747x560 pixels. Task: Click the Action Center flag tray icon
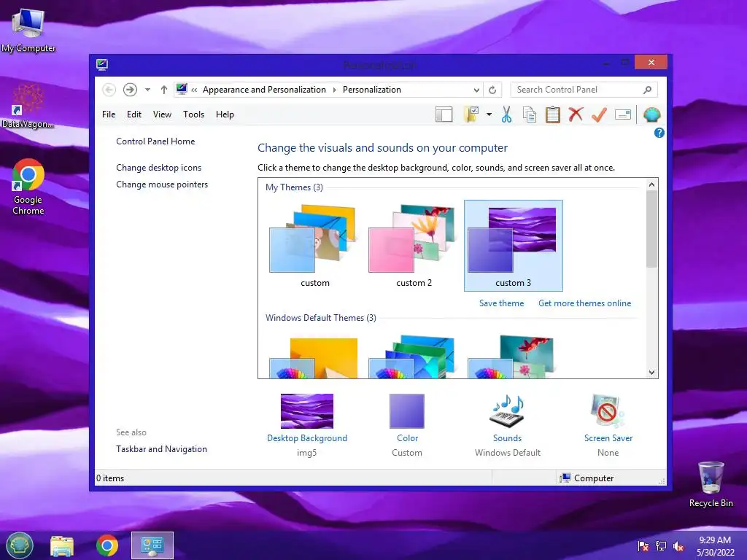[x=643, y=546]
